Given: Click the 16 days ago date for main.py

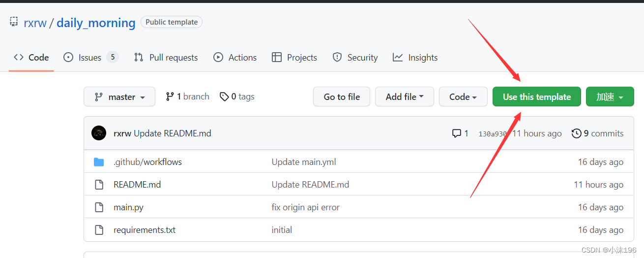Looking at the screenshot, I should pos(601,207).
